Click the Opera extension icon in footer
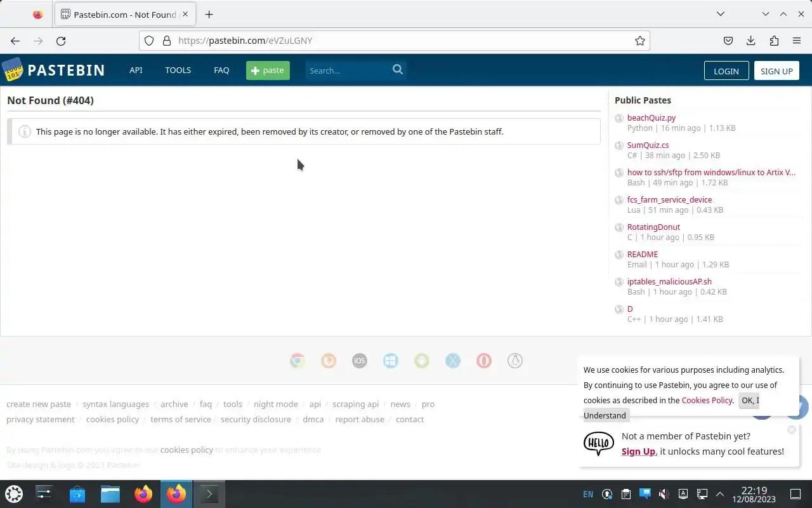 tap(484, 361)
